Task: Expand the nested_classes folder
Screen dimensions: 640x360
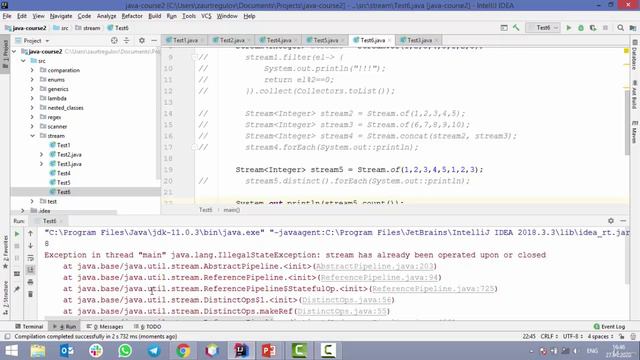Action: tap(32, 108)
